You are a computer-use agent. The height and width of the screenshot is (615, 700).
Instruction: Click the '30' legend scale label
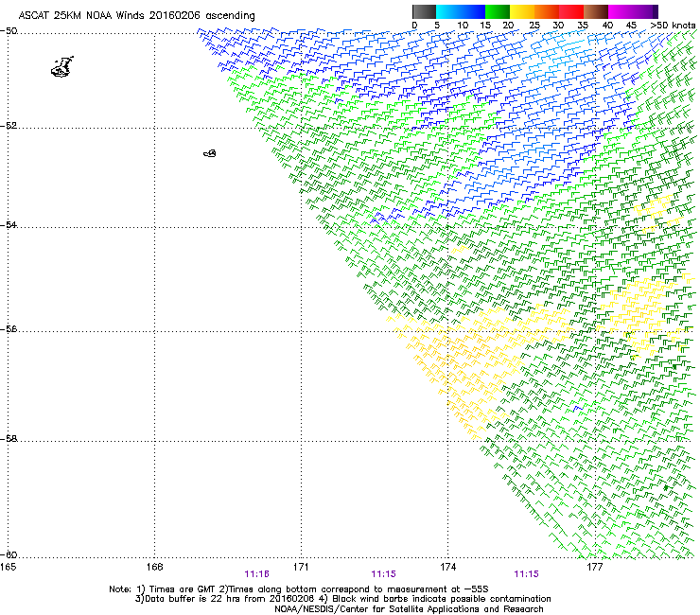pos(558,26)
